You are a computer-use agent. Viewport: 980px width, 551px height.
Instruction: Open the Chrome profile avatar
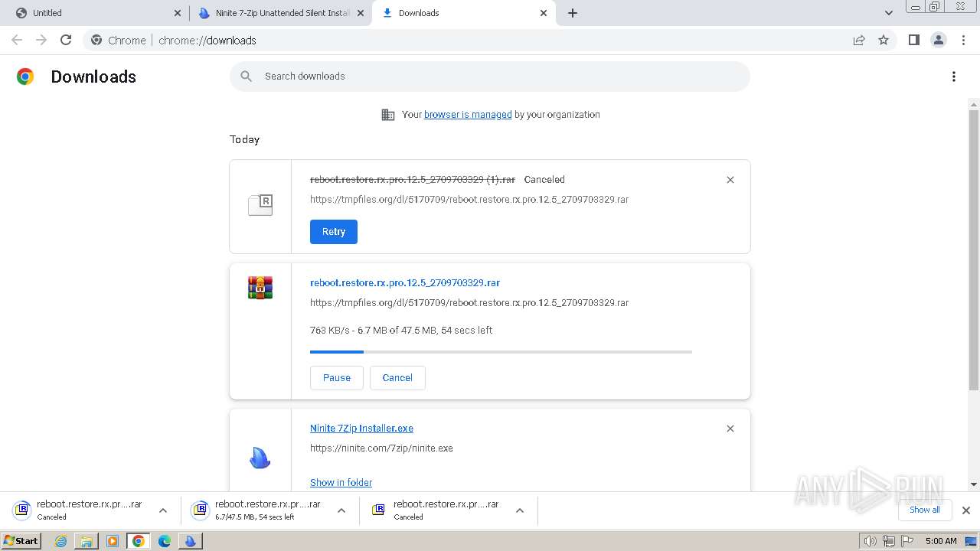coord(939,40)
